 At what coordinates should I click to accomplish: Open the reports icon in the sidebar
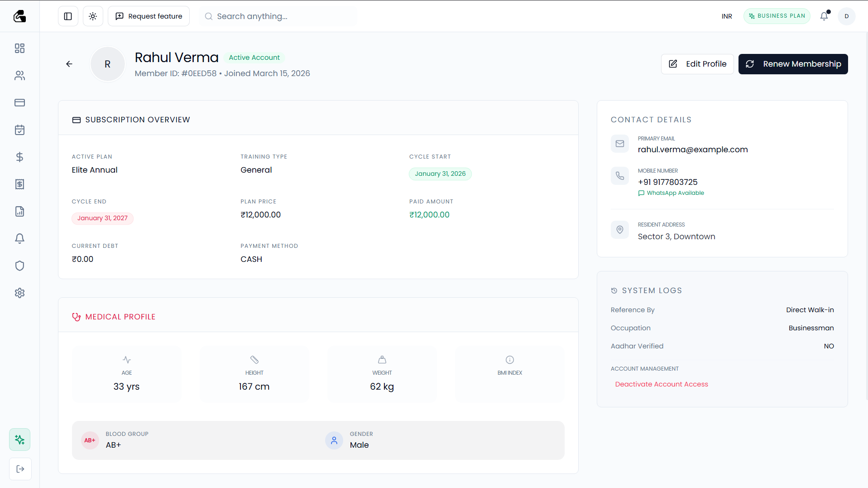(19, 211)
